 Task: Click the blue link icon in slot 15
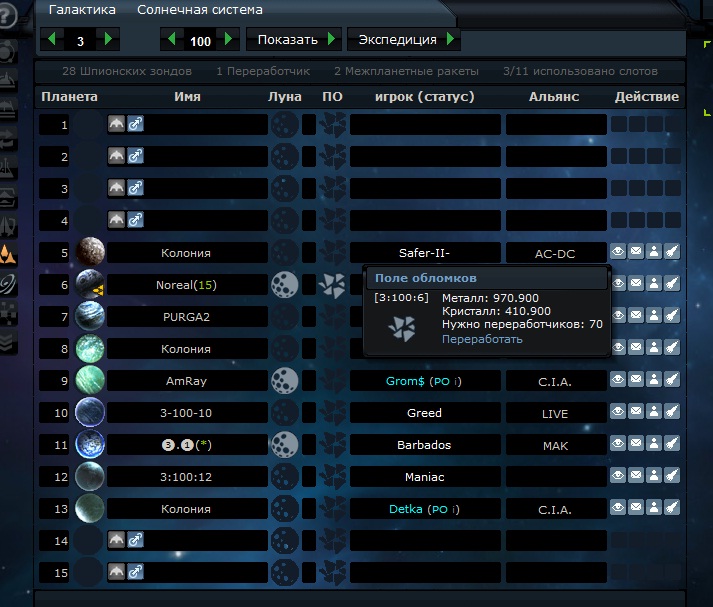pyautogui.click(x=136, y=572)
